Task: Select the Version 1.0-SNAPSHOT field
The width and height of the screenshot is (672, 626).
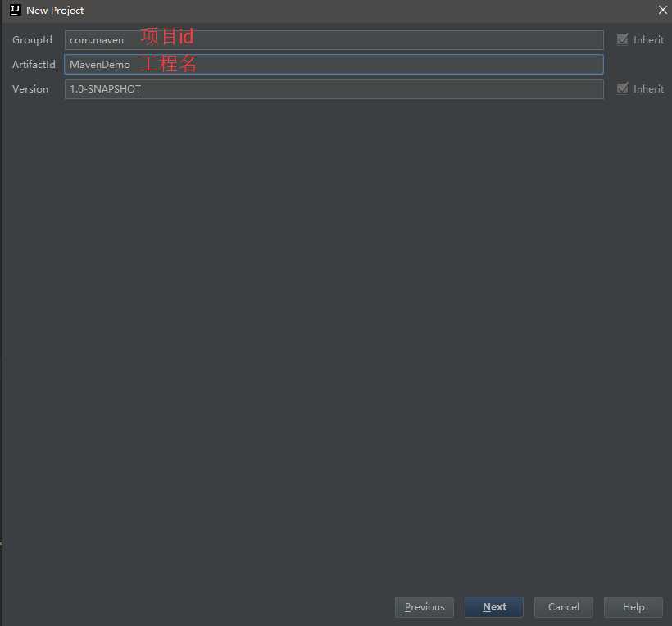Action: click(x=334, y=89)
